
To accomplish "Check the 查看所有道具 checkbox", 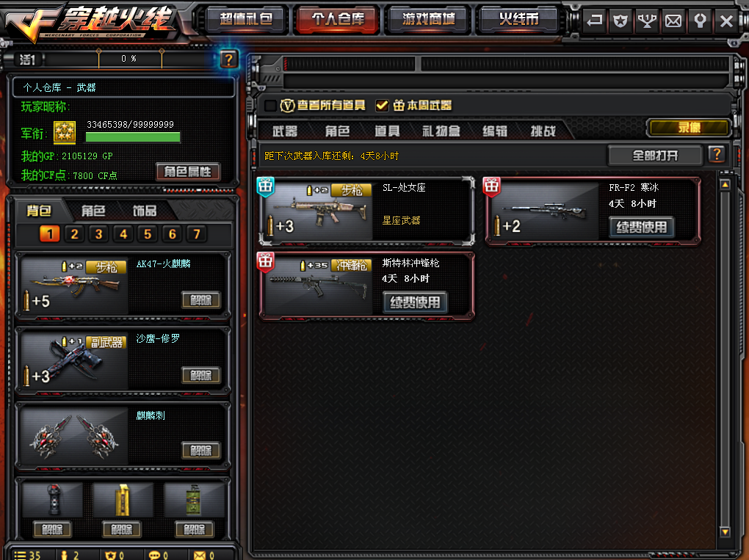I will 270,106.
